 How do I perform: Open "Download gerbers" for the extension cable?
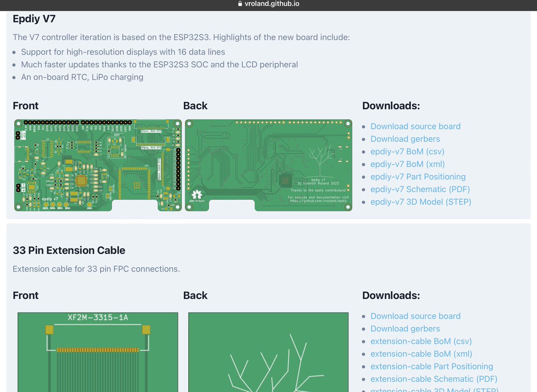[405, 329]
